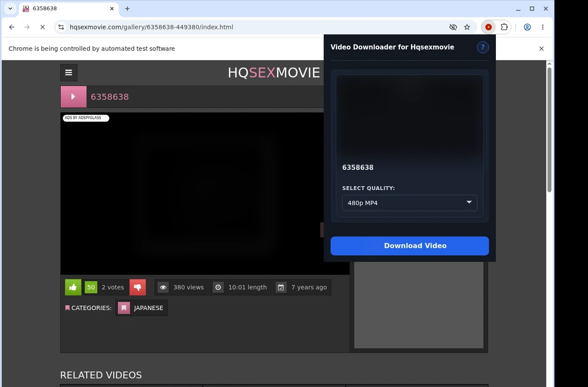The height and width of the screenshot is (387, 588).
Task: Open the tab search dropdown arrow
Action: pos(10,9)
